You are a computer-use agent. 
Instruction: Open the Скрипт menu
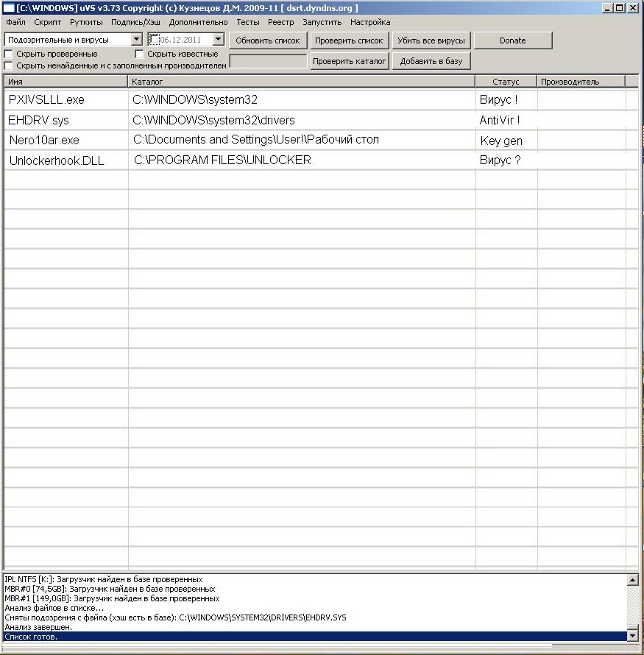[x=48, y=22]
